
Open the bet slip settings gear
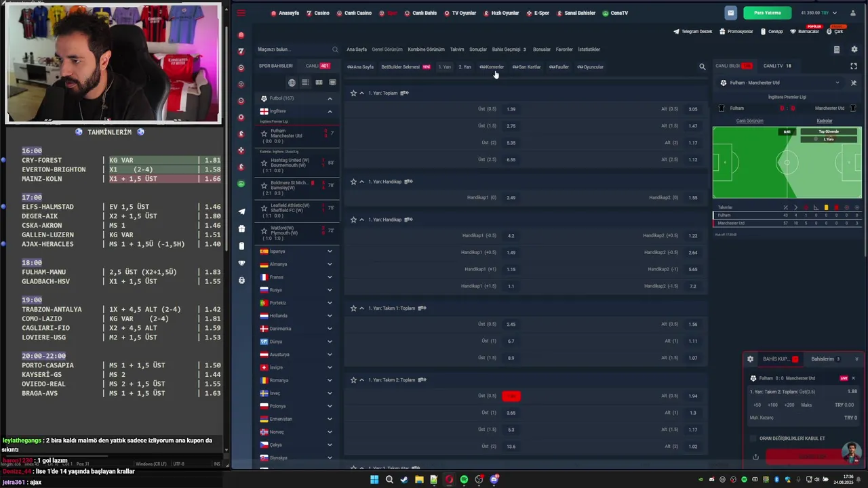pyautogui.click(x=750, y=359)
